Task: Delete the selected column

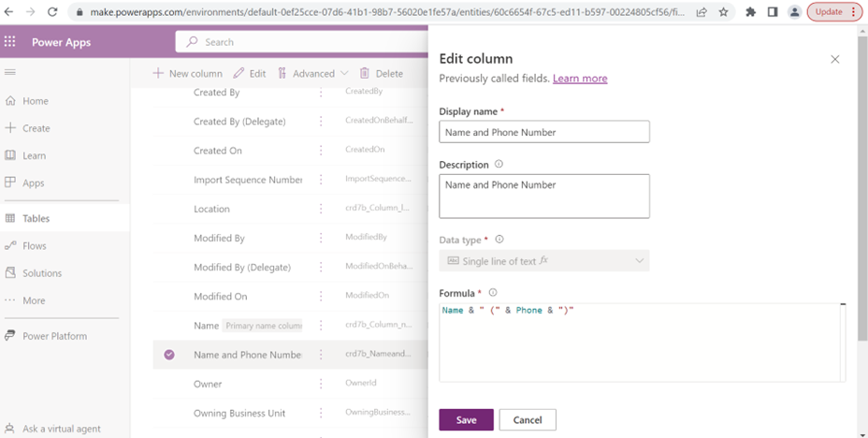Action: point(382,74)
